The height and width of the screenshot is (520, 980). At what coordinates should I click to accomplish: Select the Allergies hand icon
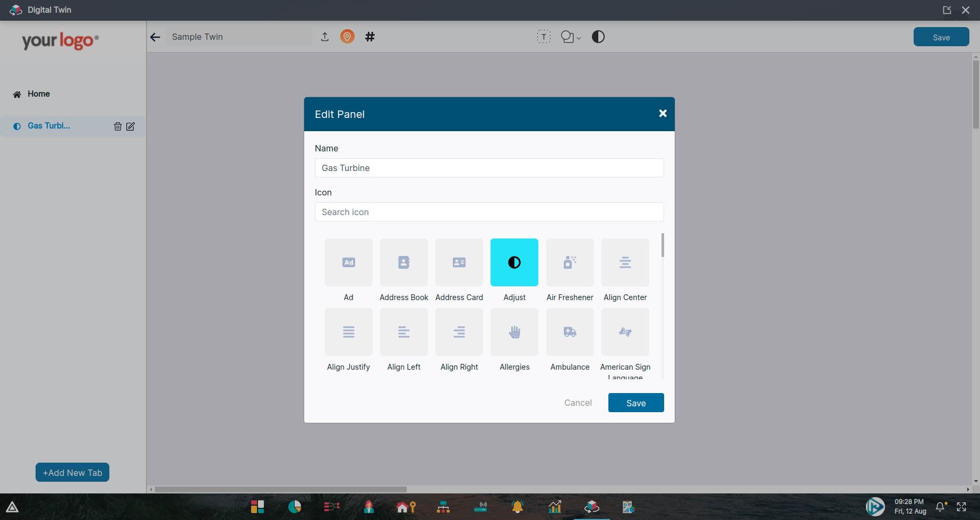point(514,332)
